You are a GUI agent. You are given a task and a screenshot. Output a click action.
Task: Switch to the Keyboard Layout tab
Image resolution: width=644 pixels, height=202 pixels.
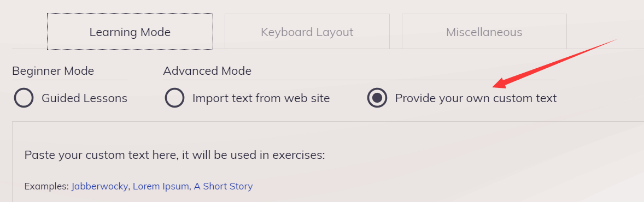[307, 32]
